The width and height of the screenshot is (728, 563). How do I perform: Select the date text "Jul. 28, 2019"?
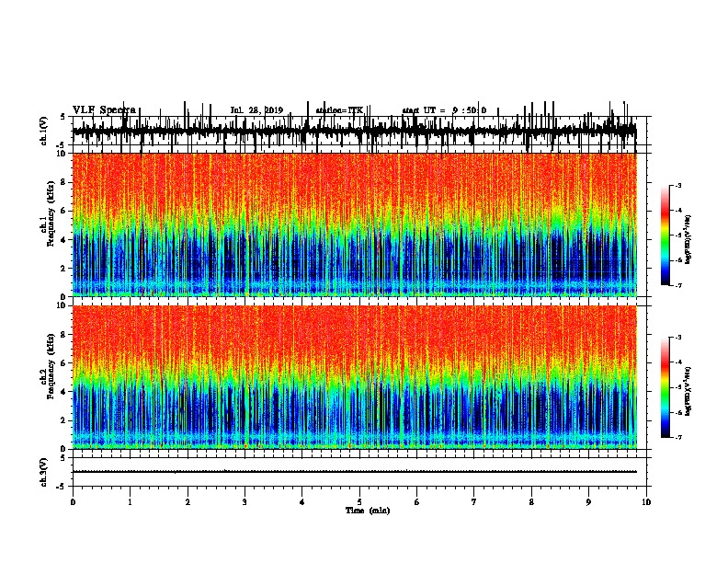256,110
